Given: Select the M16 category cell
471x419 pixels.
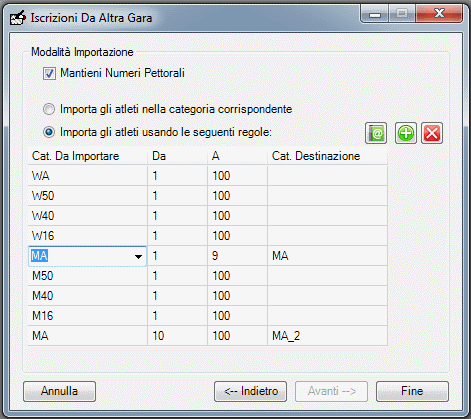Looking at the screenshot, I should 88,316.
